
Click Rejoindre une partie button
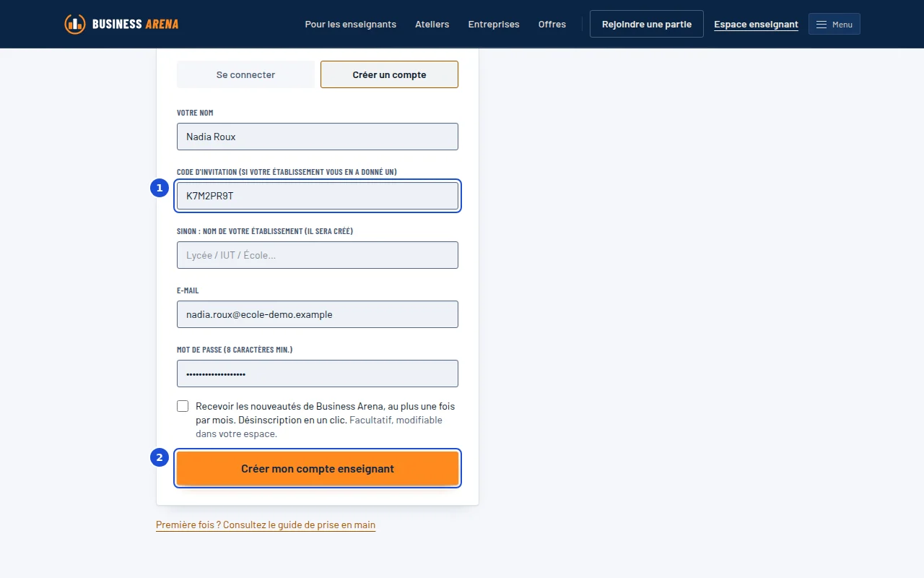[x=647, y=24]
